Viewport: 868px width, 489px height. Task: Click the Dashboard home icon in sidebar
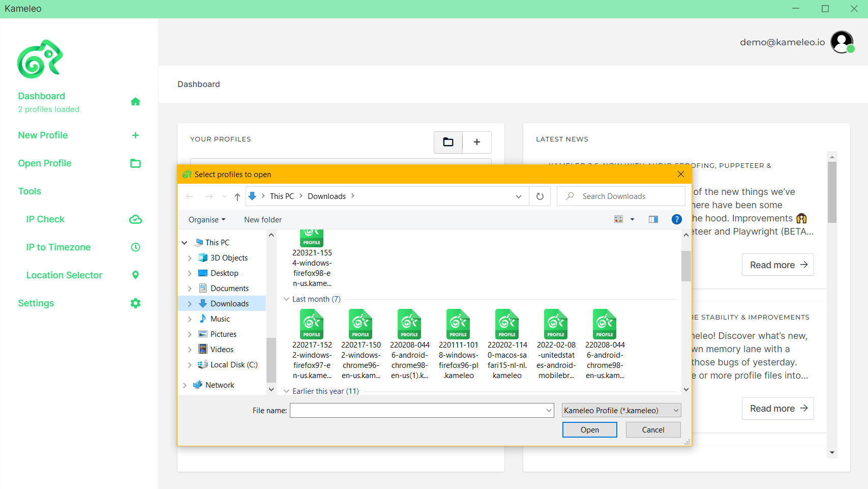(x=135, y=102)
